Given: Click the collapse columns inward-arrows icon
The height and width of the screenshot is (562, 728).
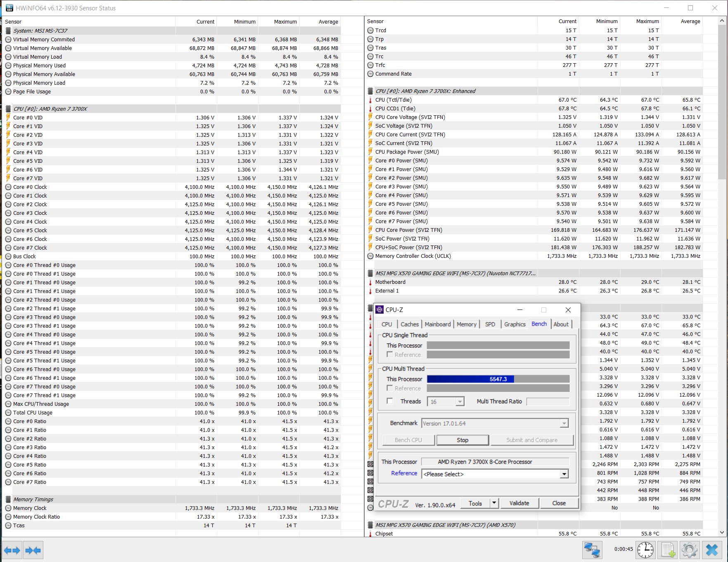Looking at the screenshot, I should (33, 550).
